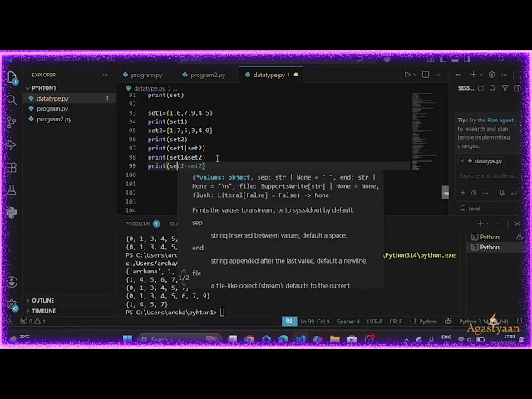This screenshot has width=532, height=399.
Task: Open notifications bell in status bar
Action: [519, 321]
